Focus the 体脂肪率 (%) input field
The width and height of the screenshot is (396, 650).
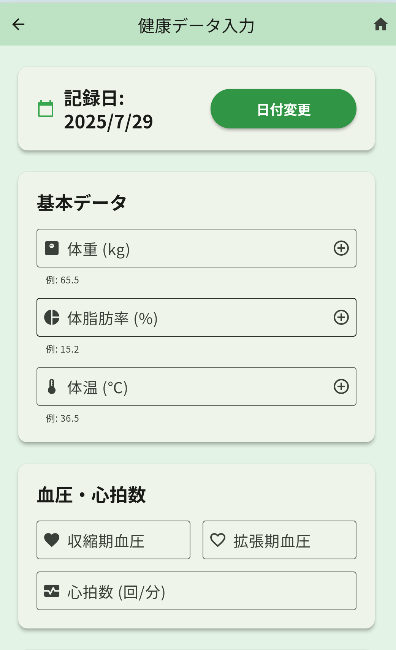coord(196,318)
